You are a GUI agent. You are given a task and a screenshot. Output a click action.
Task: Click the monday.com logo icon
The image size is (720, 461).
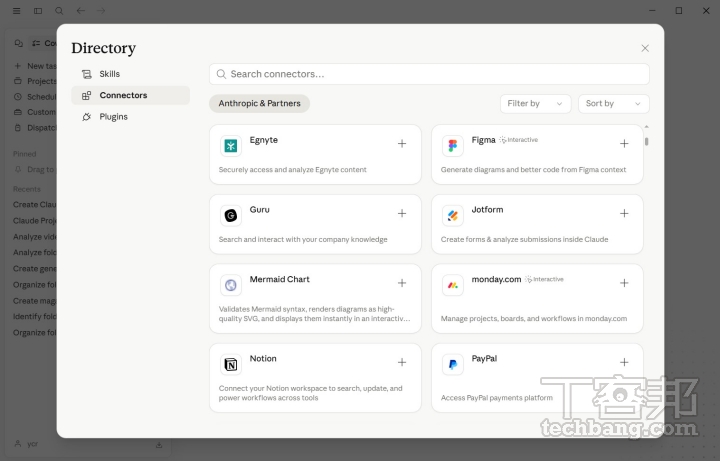pos(453,285)
